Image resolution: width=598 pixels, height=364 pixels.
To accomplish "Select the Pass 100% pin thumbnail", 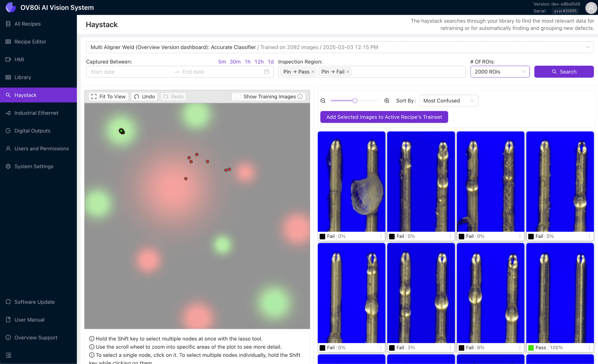I will pos(560,293).
